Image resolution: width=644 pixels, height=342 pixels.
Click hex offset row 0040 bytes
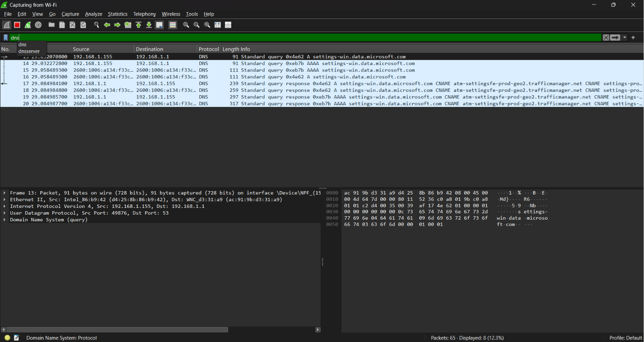[416, 218]
